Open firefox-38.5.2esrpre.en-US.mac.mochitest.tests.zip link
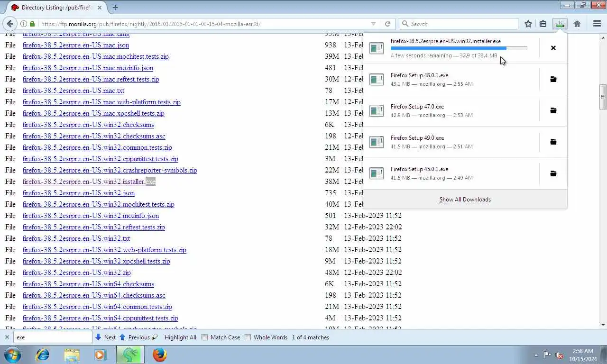This screenshot has height=364, width=607. click(96, 56)
